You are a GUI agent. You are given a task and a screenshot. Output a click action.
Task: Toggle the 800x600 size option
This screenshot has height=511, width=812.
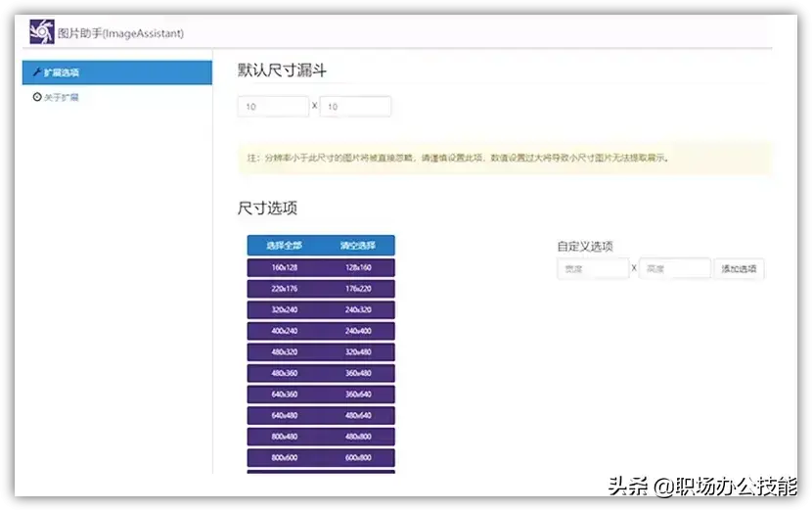click(285, 458)
